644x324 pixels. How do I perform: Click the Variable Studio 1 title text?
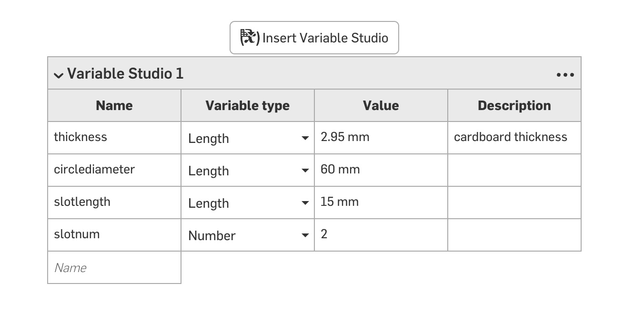(125, 74)
